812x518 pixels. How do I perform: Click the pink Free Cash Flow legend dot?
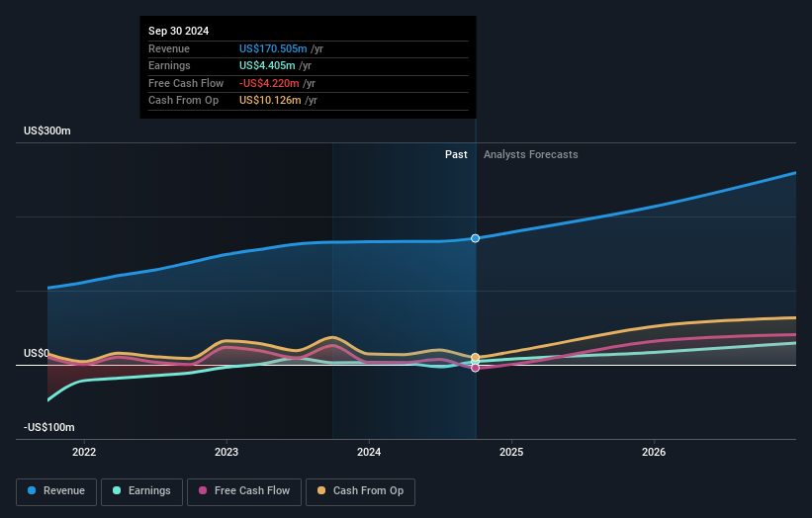[203, 490]
